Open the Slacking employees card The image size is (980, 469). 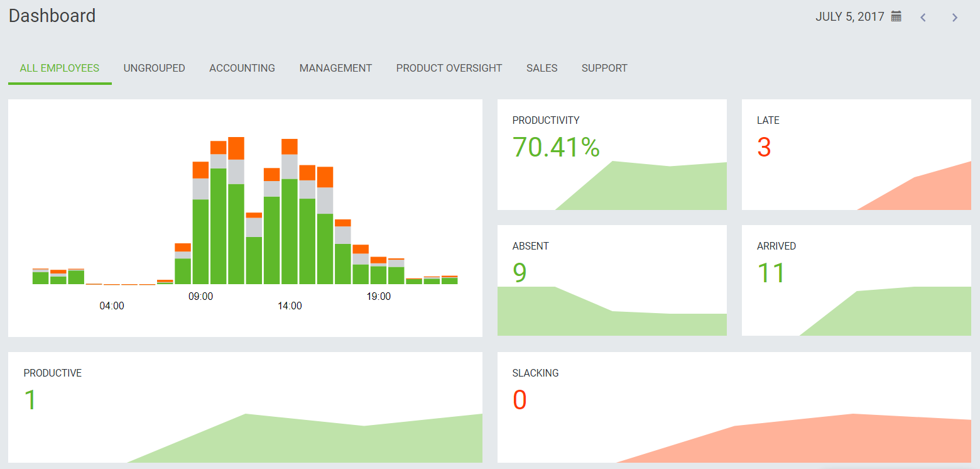[x=734, y=407]
